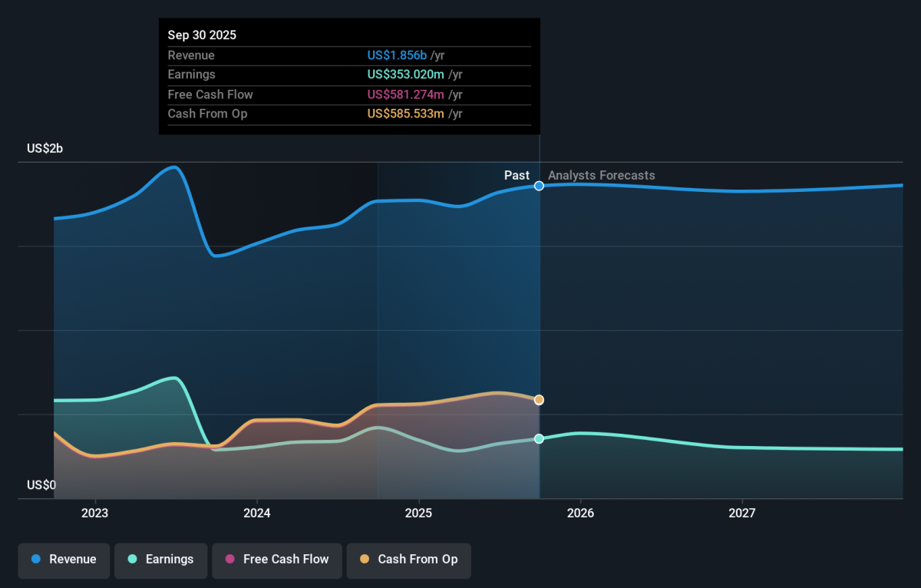
Task: Click the pink Free Cash Flow legend dot
Action: click(x=229, y=560)
